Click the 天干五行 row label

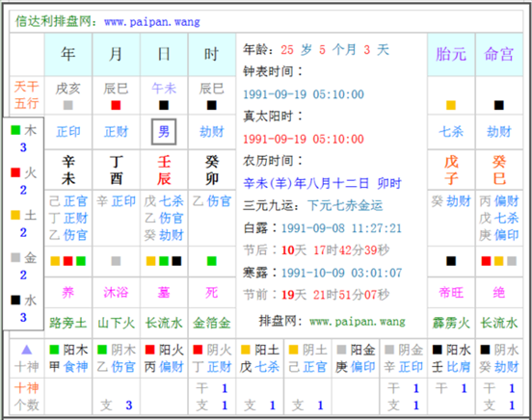click(x=26, y=95)
